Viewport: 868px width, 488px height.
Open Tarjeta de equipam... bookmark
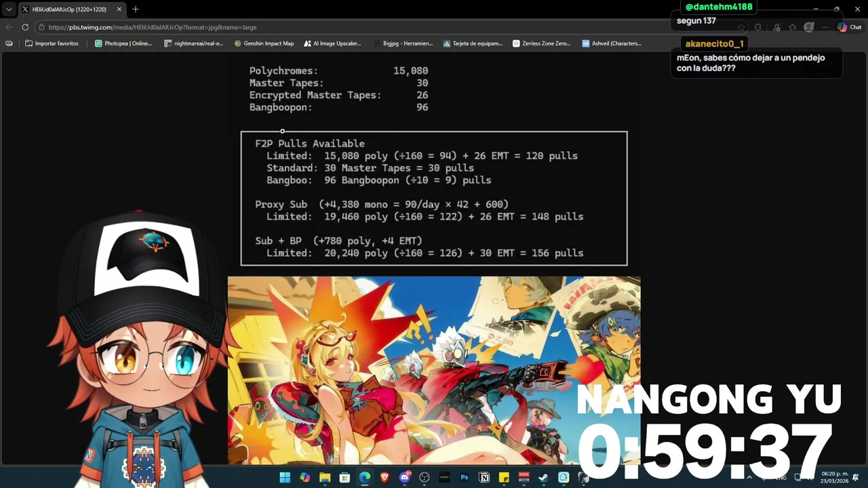473,43
